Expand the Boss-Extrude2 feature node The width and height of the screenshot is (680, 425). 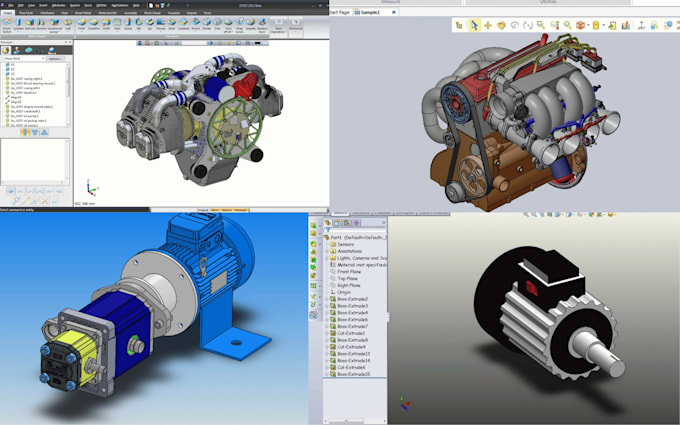[327, 299]
